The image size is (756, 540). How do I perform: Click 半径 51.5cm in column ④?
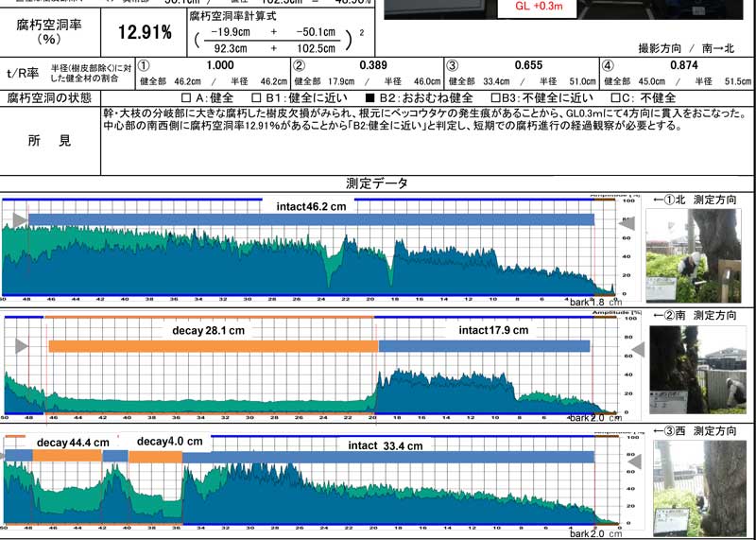click(x=723, y=81)
